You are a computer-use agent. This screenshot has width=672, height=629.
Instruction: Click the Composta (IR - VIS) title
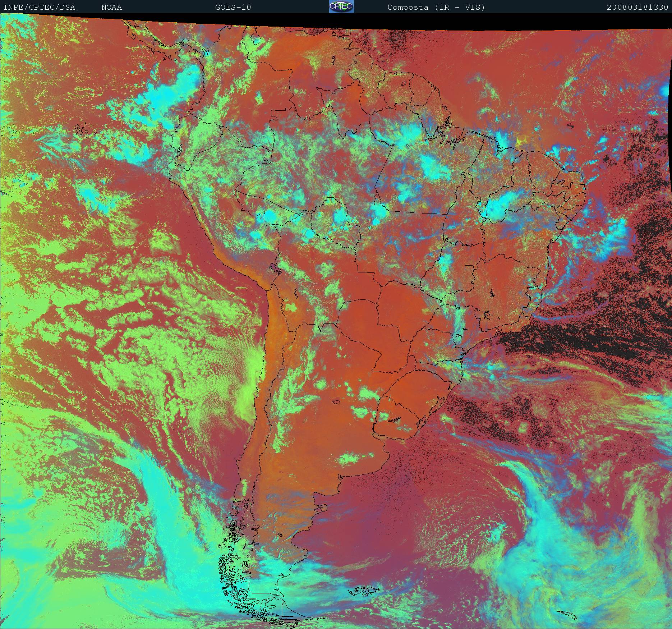click(436, 7)
